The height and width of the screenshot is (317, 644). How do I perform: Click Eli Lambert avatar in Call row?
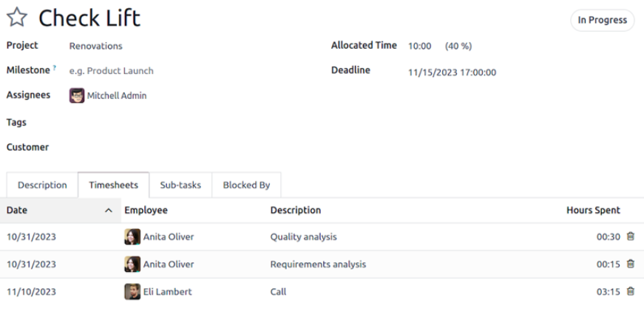[132, 292]
